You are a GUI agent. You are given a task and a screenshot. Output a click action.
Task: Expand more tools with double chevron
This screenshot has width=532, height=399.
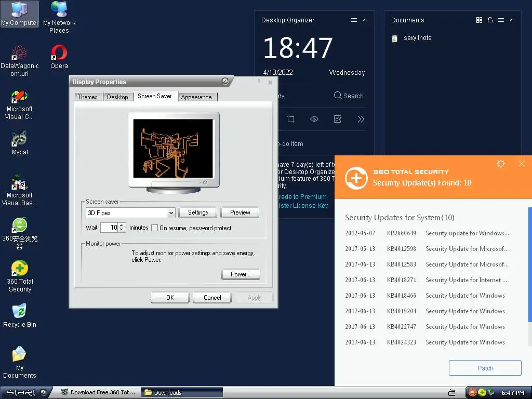coord(361,119)
